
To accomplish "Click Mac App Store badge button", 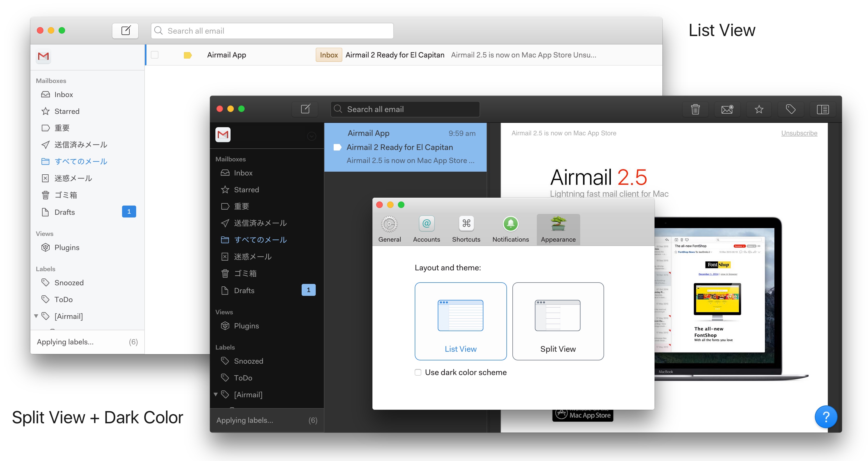I will (x=583, y=415).
